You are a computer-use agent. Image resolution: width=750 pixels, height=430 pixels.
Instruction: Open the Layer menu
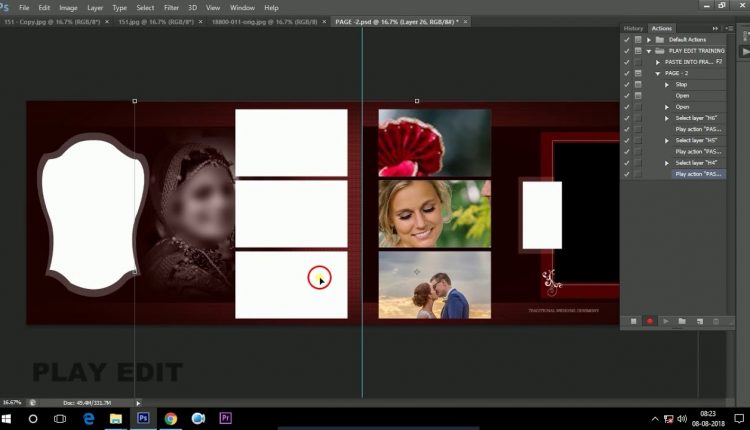pos(95,8)
